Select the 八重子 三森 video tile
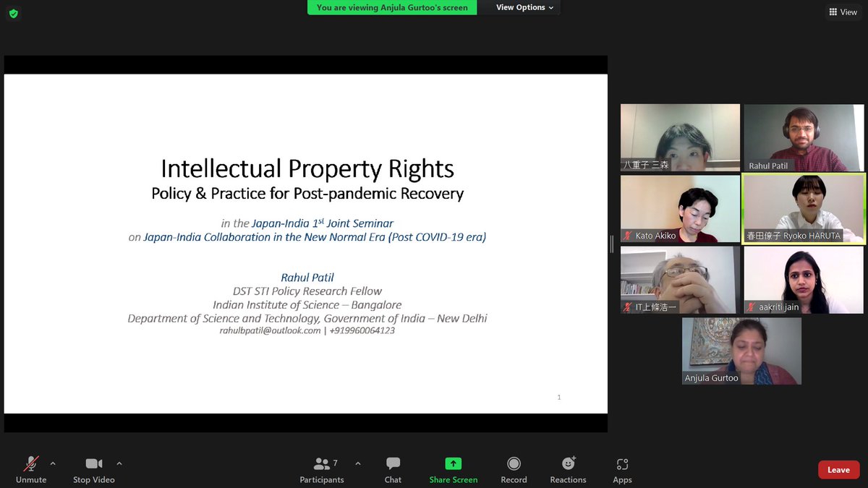Screen dimensions: 868x488 pos(680,137)
